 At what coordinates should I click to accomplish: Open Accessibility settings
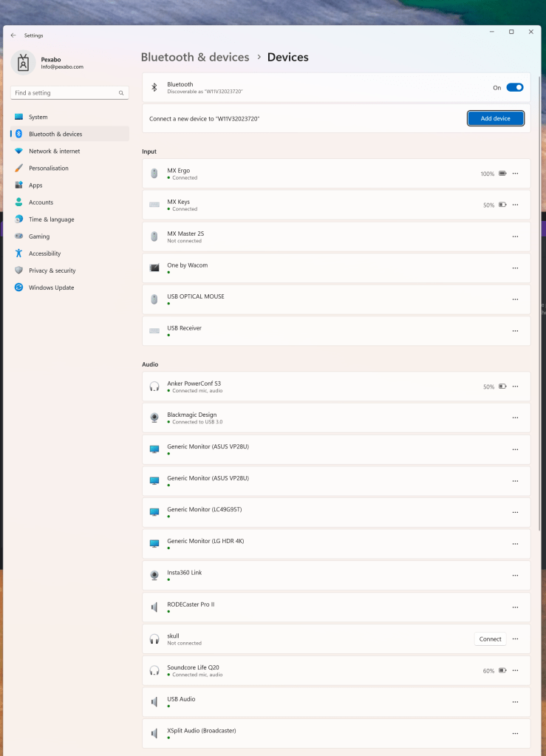click(69, 253)
